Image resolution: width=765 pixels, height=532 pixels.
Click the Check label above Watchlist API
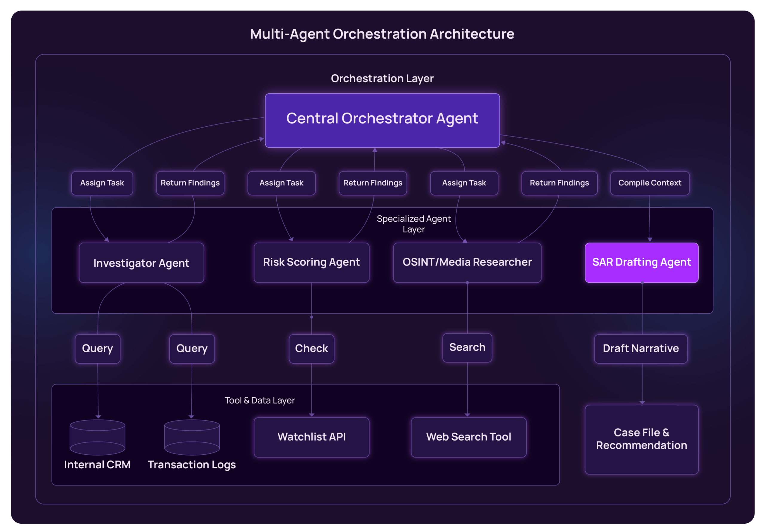311,349
